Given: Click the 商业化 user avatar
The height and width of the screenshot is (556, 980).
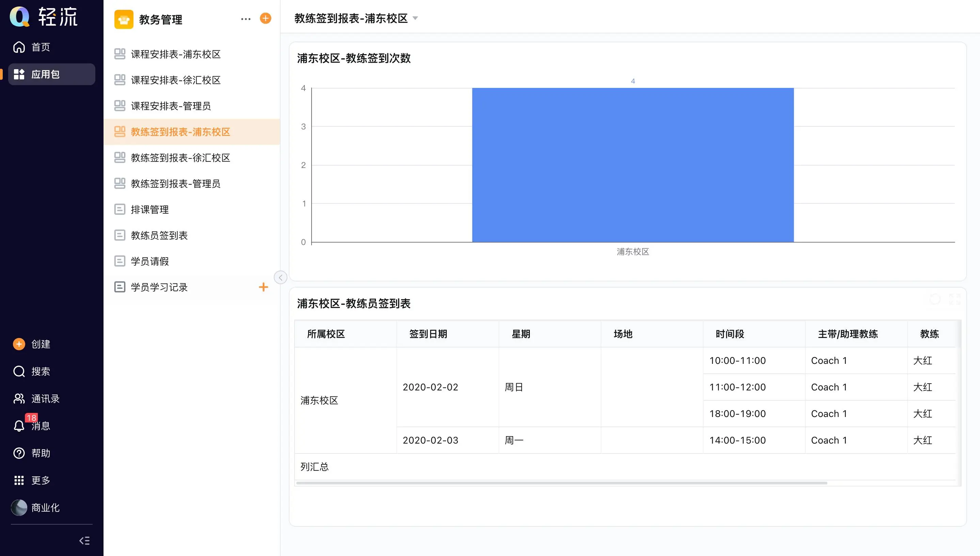Looking at the screenshot, I should pyautogui.click(x=19, y=508).
